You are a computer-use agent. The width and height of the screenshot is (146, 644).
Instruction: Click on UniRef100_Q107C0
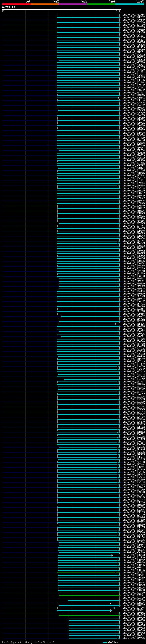click(x=134, y=618)
